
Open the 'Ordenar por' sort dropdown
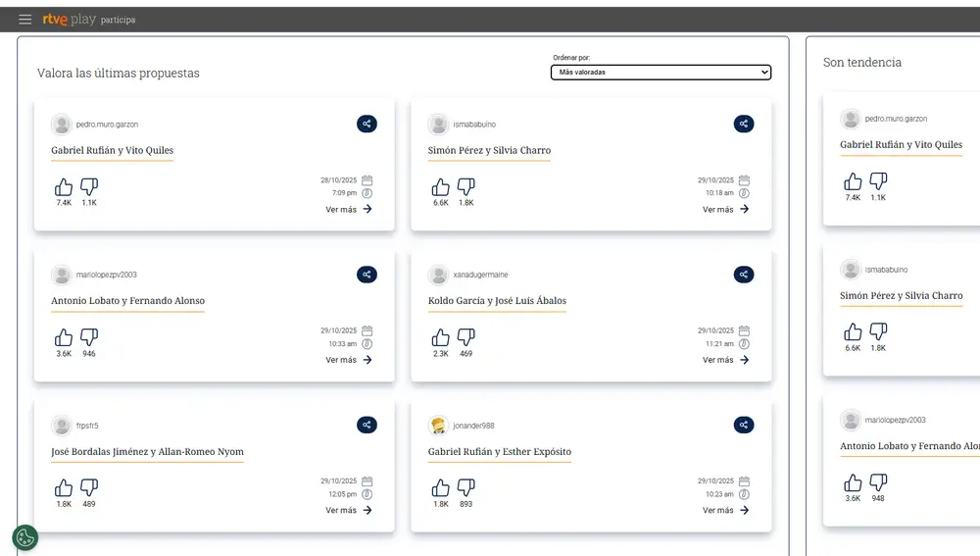(661, 73)
